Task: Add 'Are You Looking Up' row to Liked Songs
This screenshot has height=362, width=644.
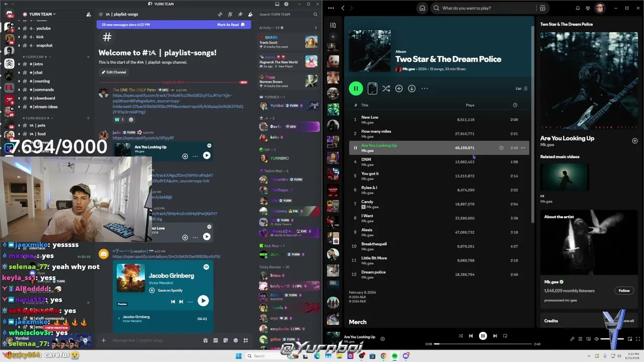Action: (x=501, y=148)
